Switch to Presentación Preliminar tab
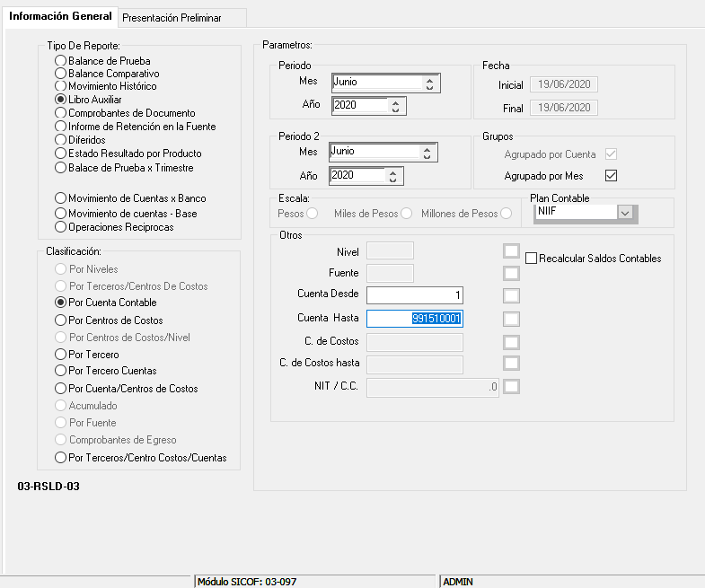The height and width of the screenshot is (588, 705). (171, 17)
